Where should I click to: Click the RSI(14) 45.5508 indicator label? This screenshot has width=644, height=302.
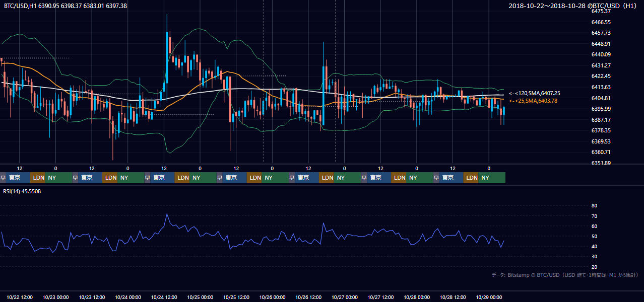click(x=22, y=191)
